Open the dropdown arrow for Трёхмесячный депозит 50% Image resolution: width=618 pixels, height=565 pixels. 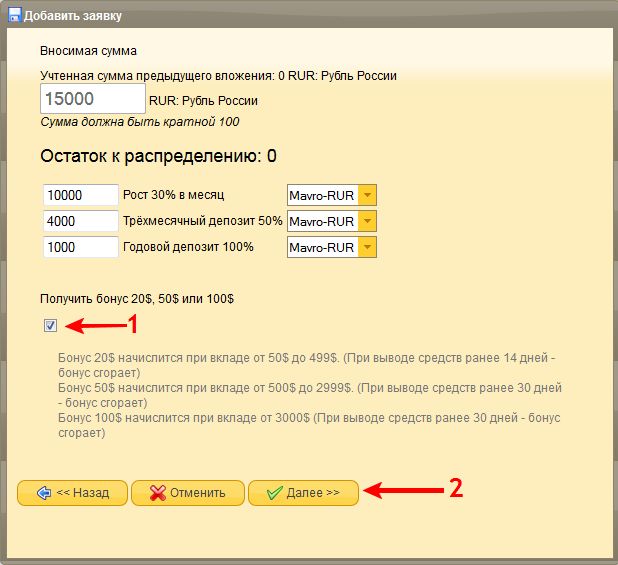[367, 221]
